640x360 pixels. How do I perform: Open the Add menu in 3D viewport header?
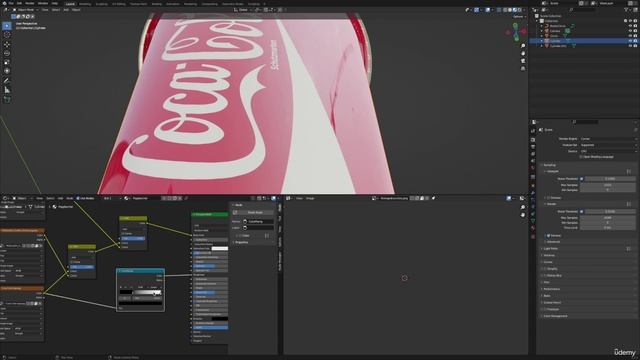(66, 10)
